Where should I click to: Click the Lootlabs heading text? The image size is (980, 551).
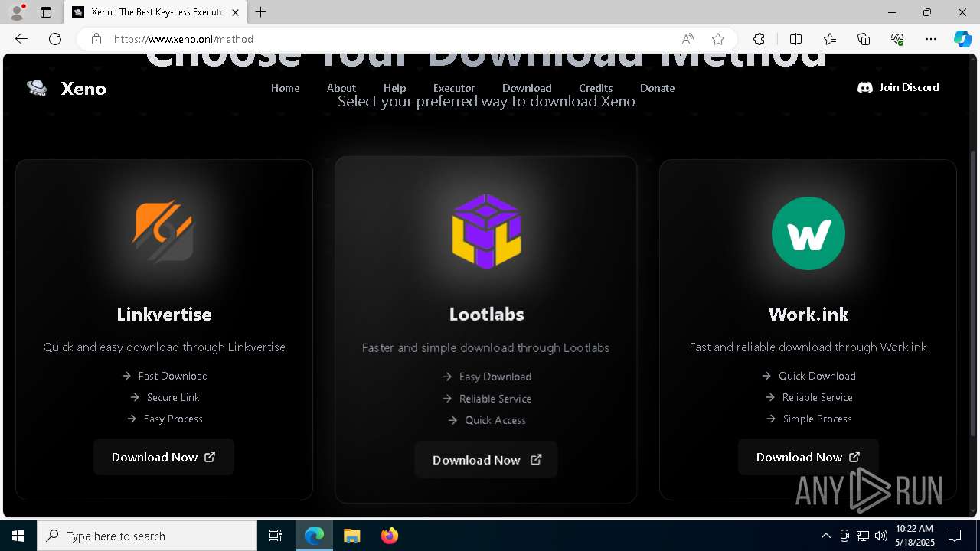coord(486,314)
